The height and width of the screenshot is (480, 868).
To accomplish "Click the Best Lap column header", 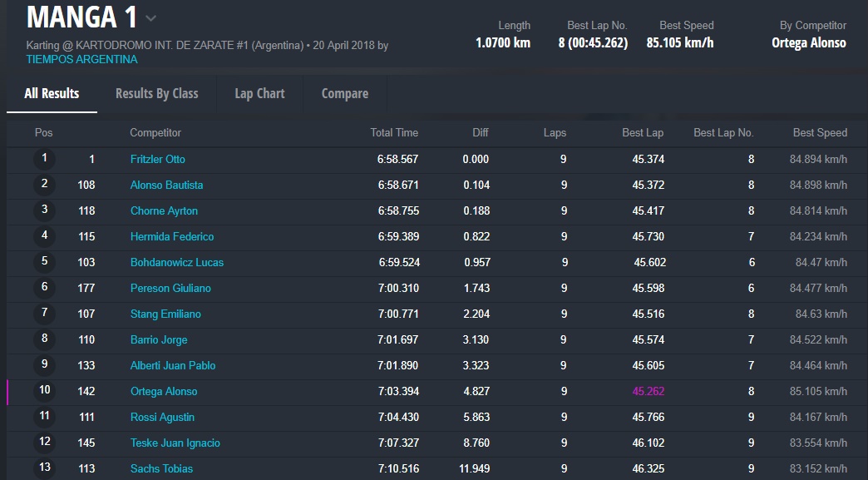I will 643,132.
